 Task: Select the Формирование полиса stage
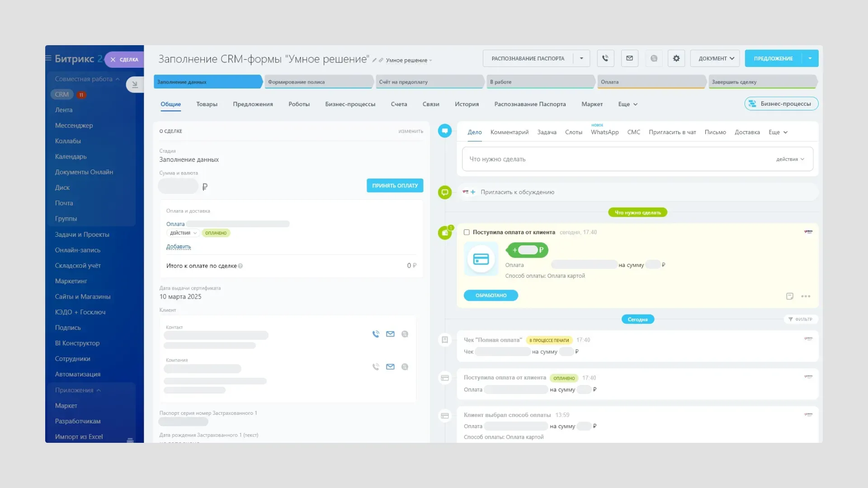coord(318,82)
